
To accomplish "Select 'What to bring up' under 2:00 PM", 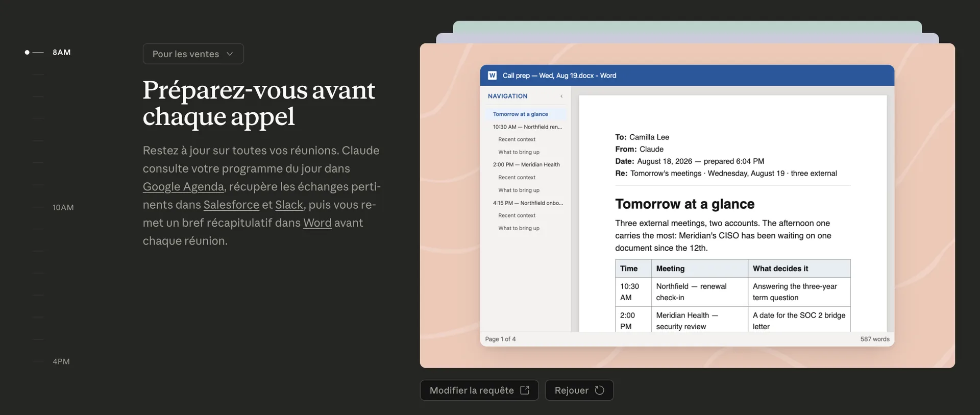I will click(519, 190).
